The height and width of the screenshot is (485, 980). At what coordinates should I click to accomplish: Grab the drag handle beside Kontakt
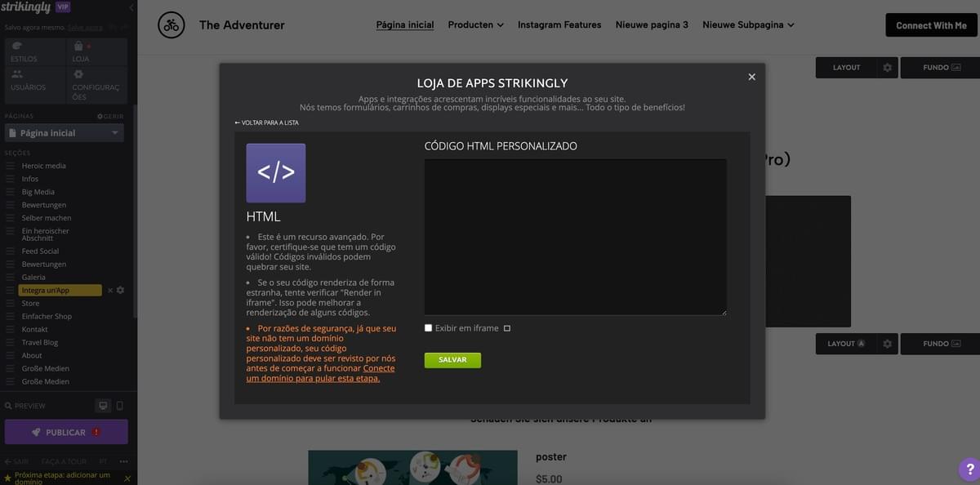(11, 330)
